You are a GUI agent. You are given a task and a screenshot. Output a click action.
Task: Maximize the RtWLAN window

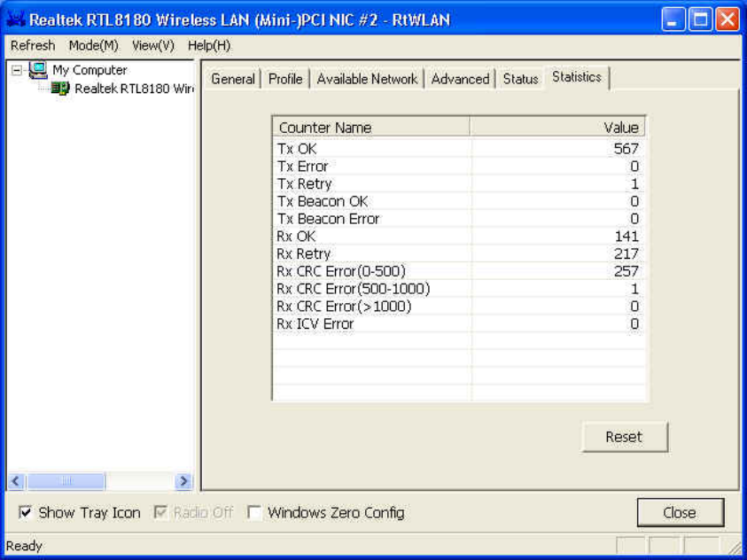tap(701, 20)
